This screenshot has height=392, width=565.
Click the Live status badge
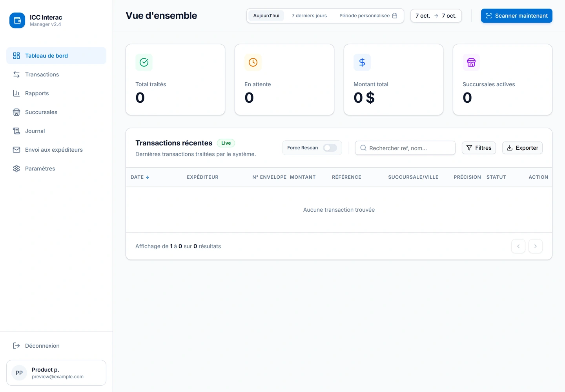click(226, 143)
